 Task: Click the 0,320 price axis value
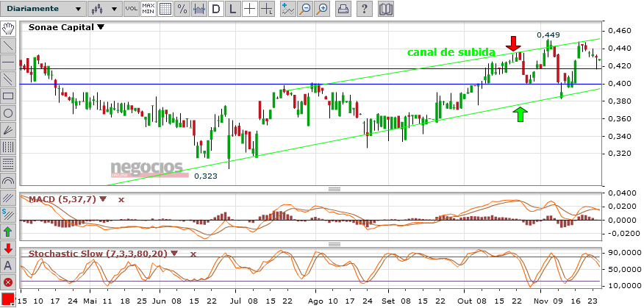tap(619, 154)
